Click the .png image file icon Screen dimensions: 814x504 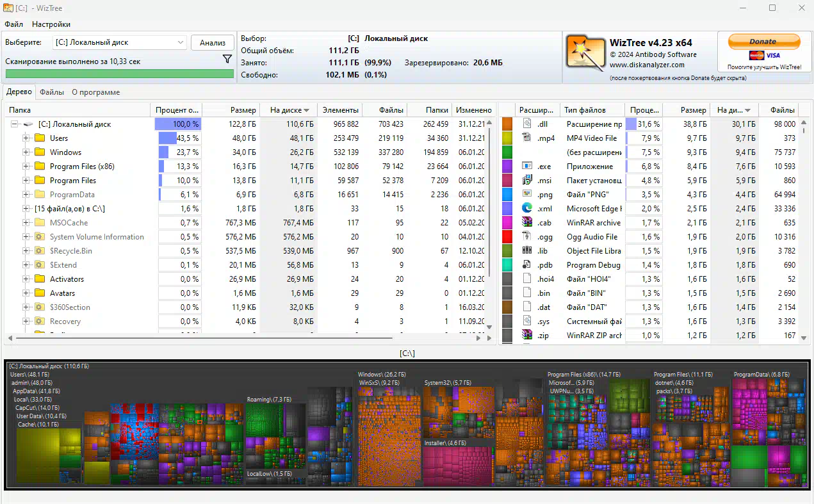click(527, 194)
